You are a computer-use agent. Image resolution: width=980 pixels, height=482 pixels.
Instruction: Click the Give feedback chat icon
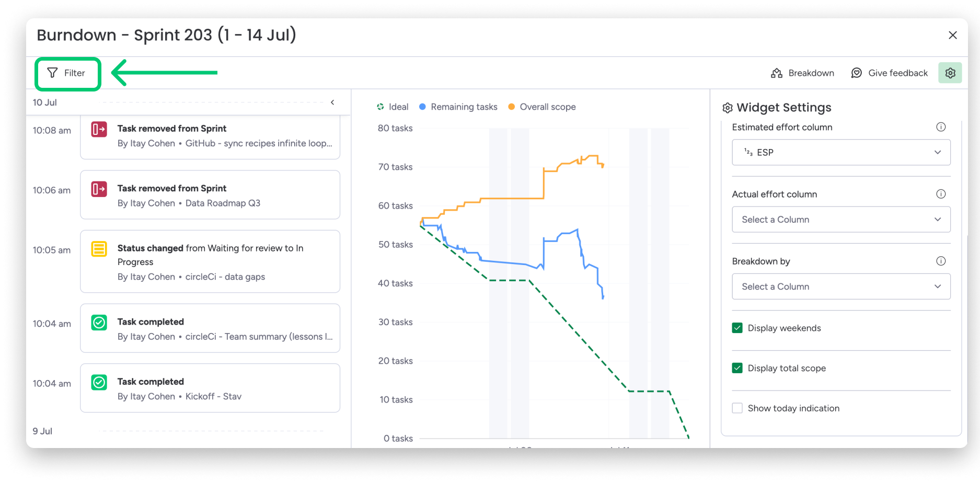856,73
